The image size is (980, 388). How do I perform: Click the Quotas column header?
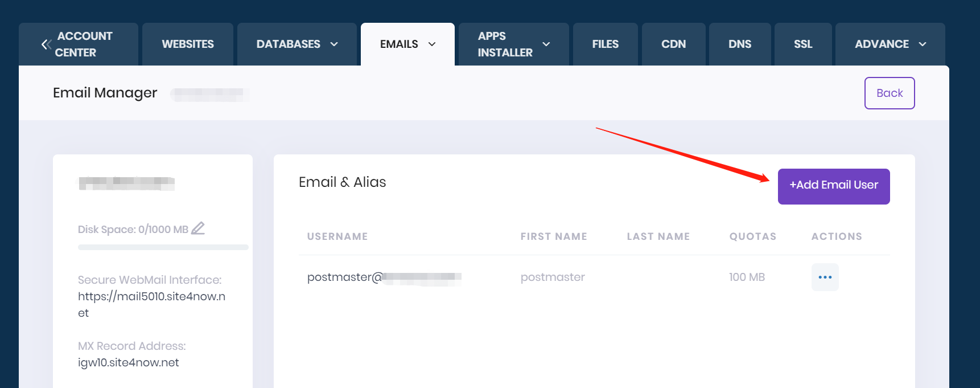coord(752,236)
